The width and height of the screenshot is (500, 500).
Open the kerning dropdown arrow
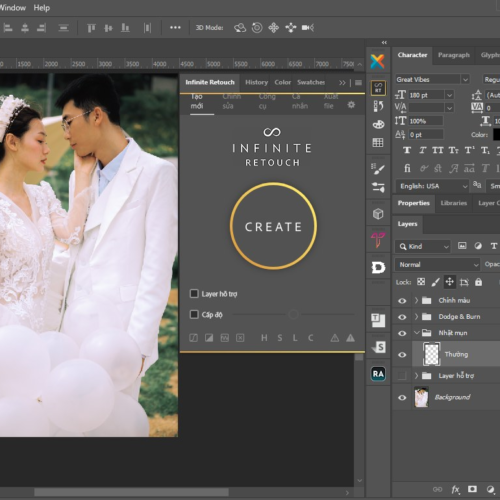coord(449,108)
